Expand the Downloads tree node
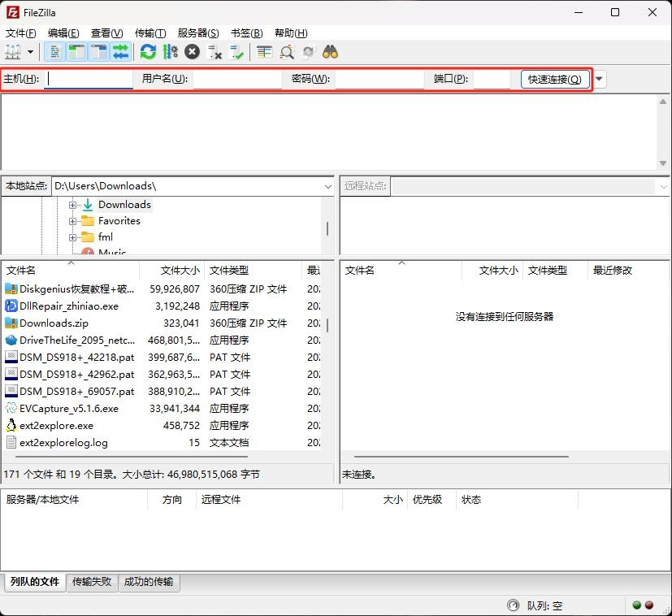The image size is (672, 616). pos(72,205)
